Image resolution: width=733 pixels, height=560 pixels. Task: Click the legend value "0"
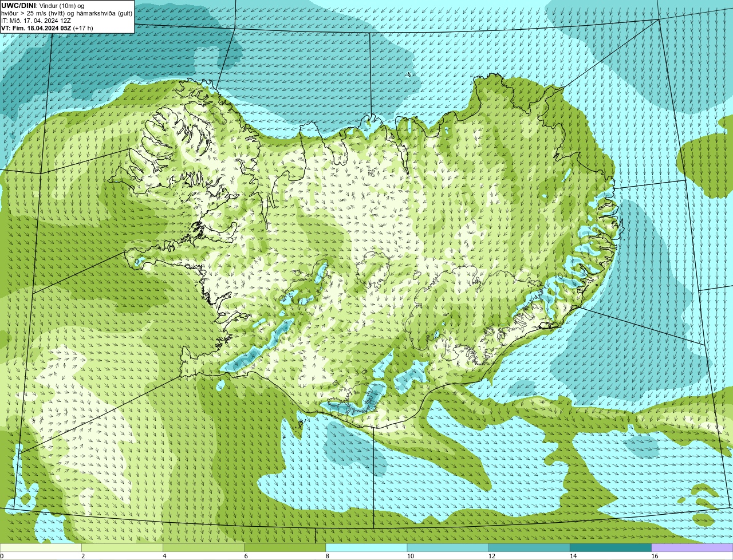click(2, 556)
